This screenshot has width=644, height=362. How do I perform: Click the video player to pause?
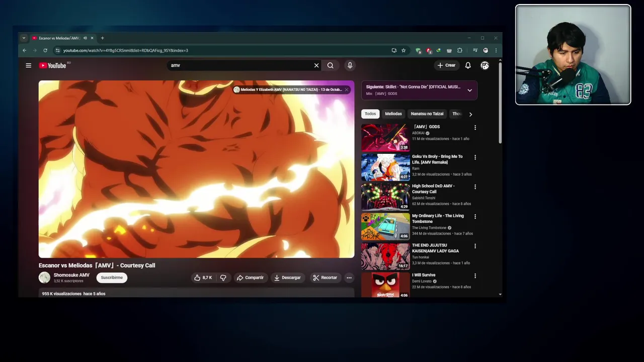click(x=196, y=169)
